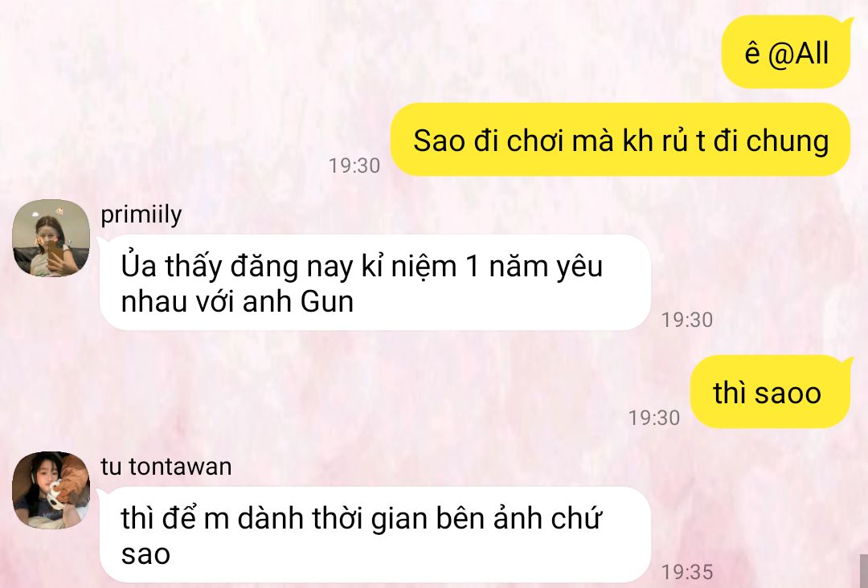Open primiily's profile picture
Viewport: 868px width, 588px height.
click(x=51, y=237)
